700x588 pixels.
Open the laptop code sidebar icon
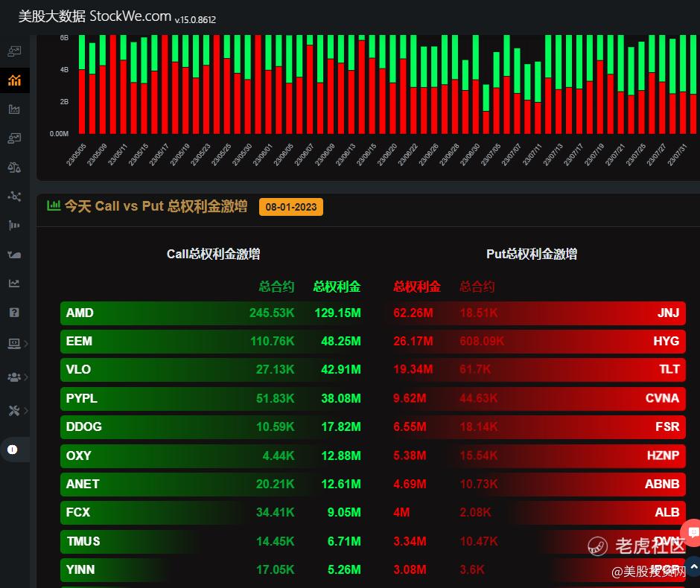point(14,344)
